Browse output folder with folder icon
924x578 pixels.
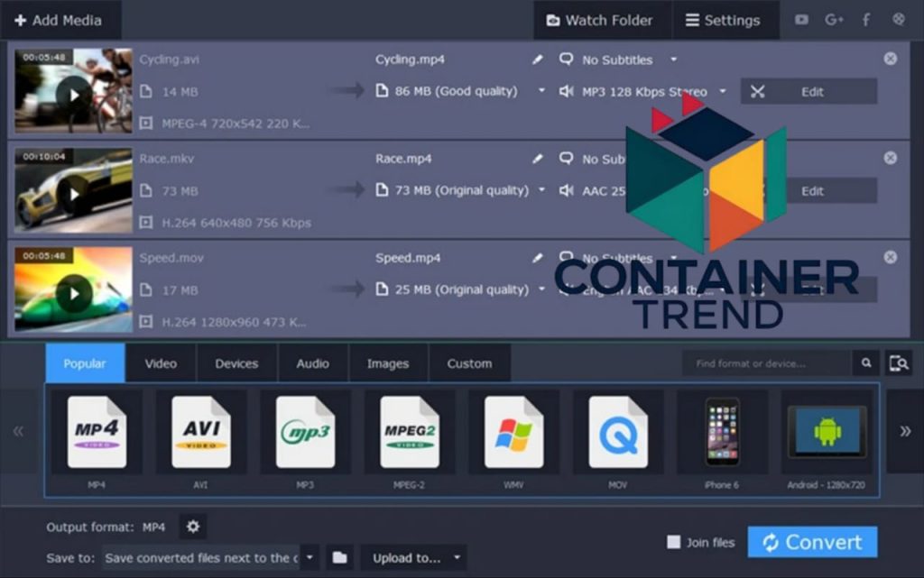pyautogui.click(x=339, y=557)
